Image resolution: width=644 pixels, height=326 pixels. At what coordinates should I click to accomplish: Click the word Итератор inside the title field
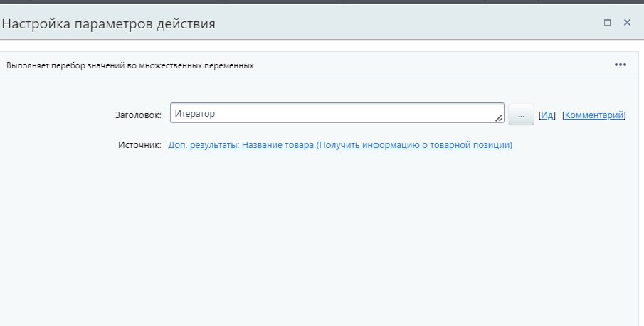point(194,114)
